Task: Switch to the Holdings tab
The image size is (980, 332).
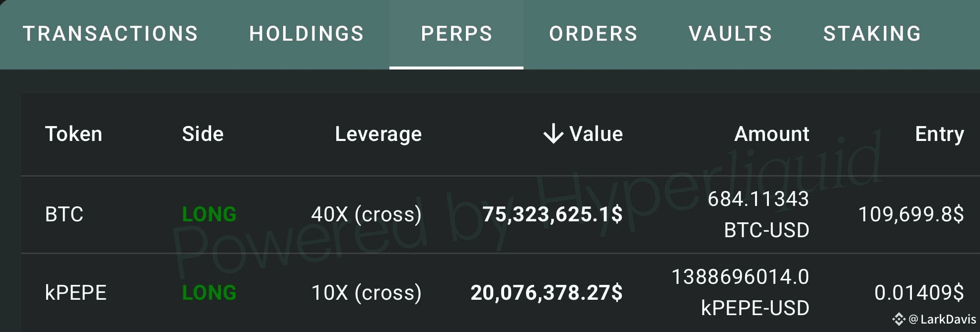Action: pos(306,34)
